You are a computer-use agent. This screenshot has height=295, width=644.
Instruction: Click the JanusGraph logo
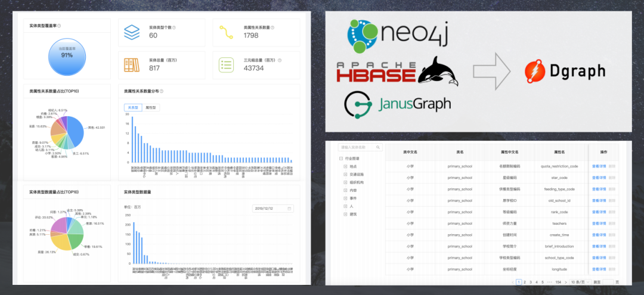pyautogui.click(x=397, y=105)
